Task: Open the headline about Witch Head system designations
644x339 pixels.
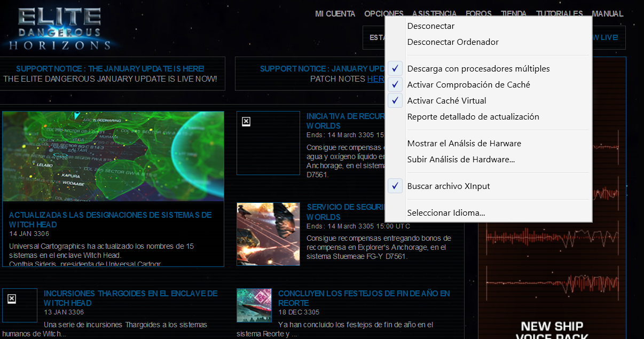Action: tap(111, 219)
